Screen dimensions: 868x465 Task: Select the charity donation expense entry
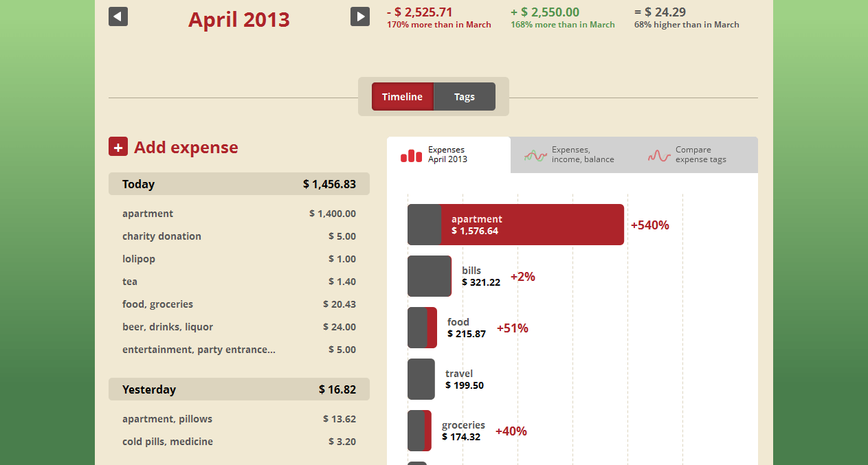click(239, 236)
